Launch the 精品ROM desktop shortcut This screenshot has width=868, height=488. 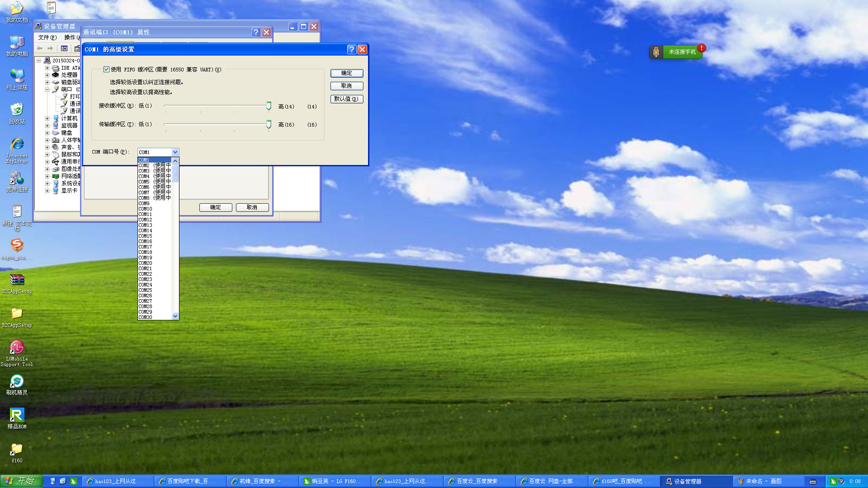coord(17,418)
